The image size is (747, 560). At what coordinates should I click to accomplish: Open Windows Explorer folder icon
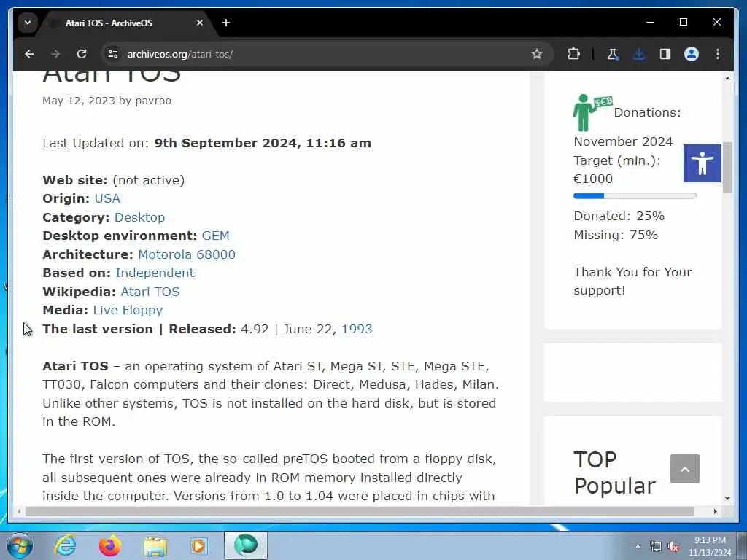point(155,546)
